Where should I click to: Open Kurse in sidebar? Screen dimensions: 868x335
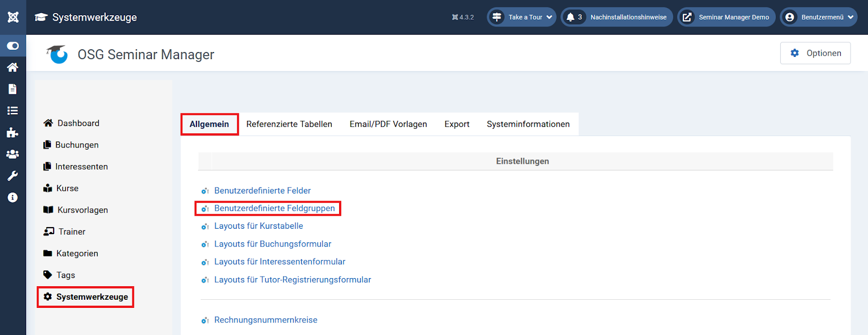click(67, 188)
